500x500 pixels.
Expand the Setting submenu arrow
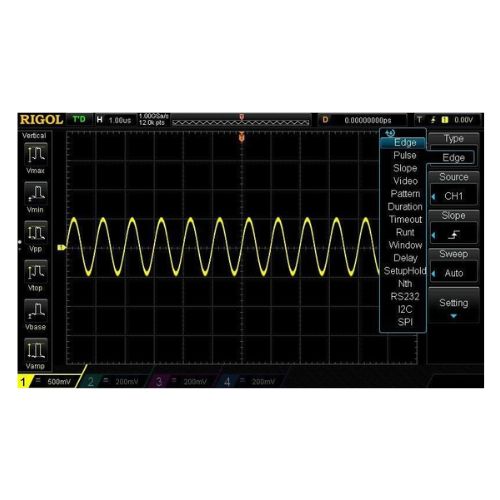point(454,316)
